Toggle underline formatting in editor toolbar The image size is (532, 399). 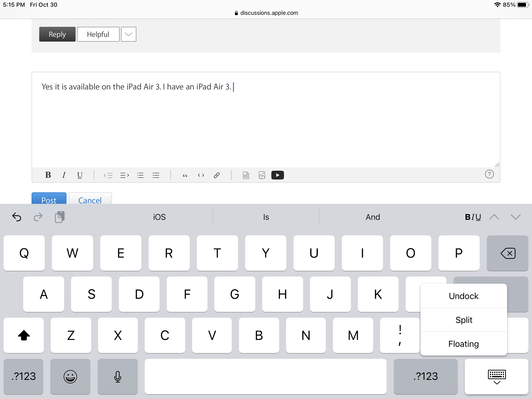(x=80, y=175)
